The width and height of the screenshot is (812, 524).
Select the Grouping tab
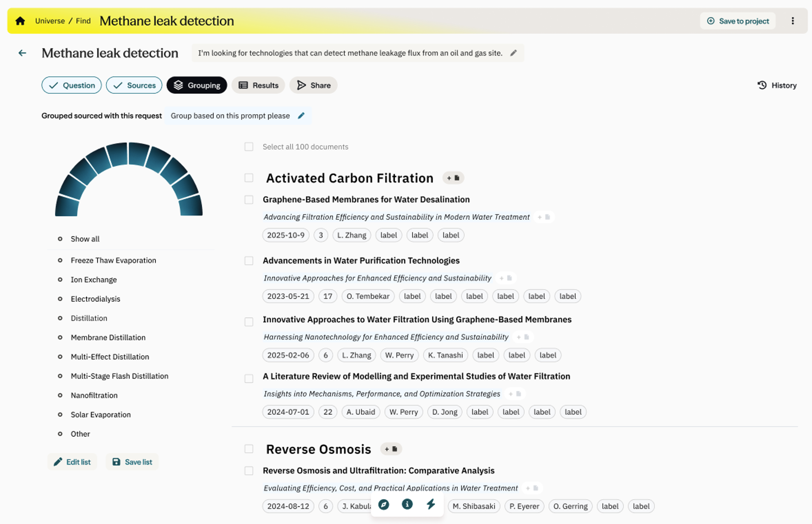click(x=197, y=85)
